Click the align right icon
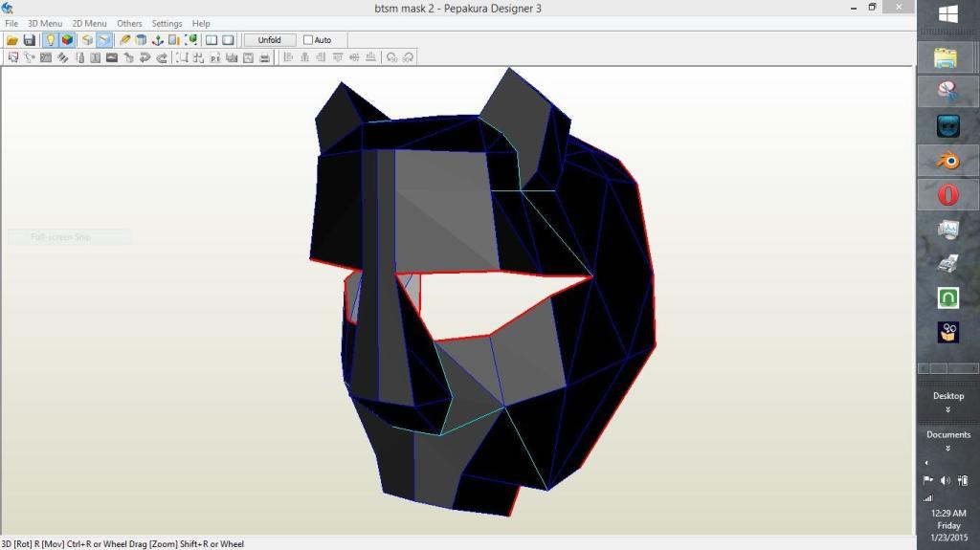Viewport: 980px width, 550px height. tap(322, 57)
